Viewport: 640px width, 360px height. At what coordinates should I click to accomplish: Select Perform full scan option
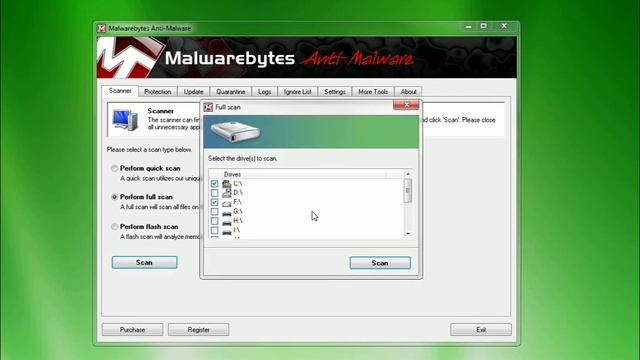(x=115, y=197)
